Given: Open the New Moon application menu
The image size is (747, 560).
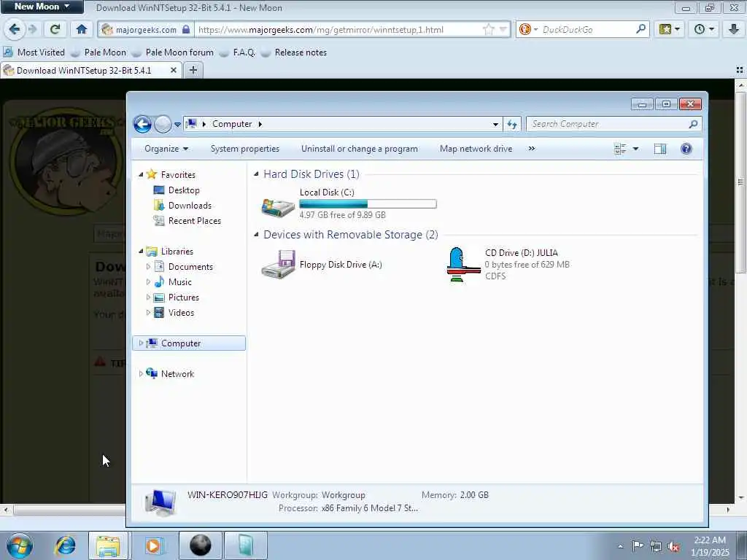Looking at the screenshot, I should pos(42,7).
